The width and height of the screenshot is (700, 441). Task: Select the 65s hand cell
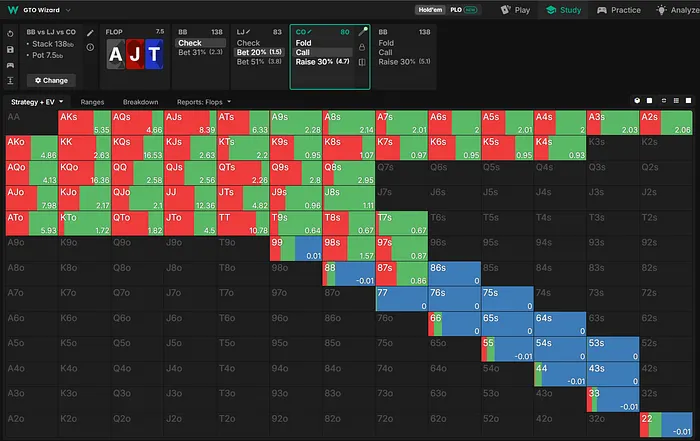(508, 324)
